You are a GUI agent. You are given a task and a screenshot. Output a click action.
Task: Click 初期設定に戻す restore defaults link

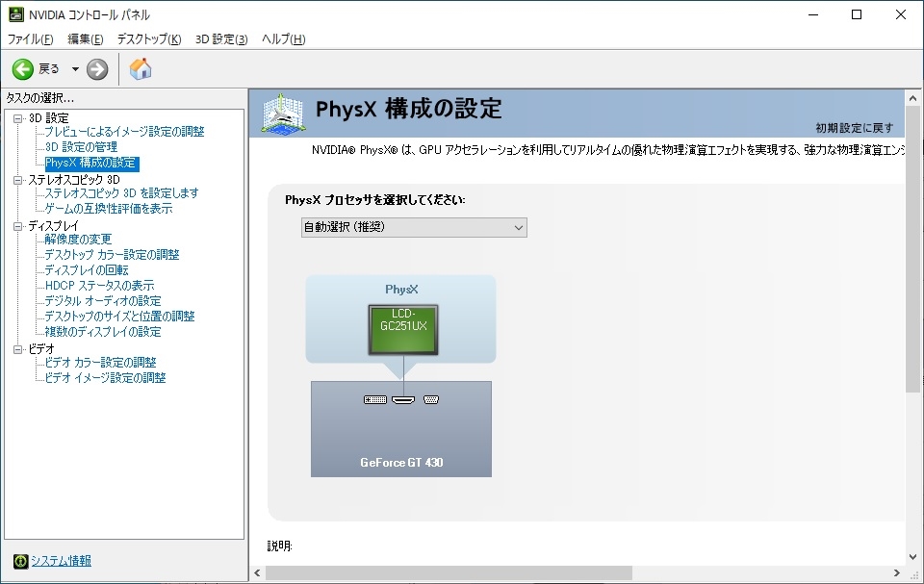click(855, 128)
